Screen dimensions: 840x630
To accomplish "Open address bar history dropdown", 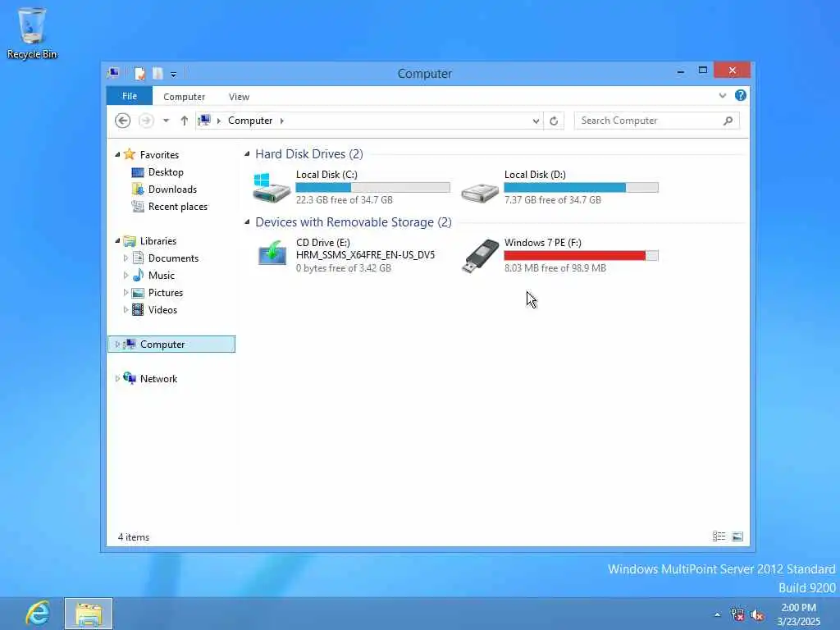I will tap(536, 121).
